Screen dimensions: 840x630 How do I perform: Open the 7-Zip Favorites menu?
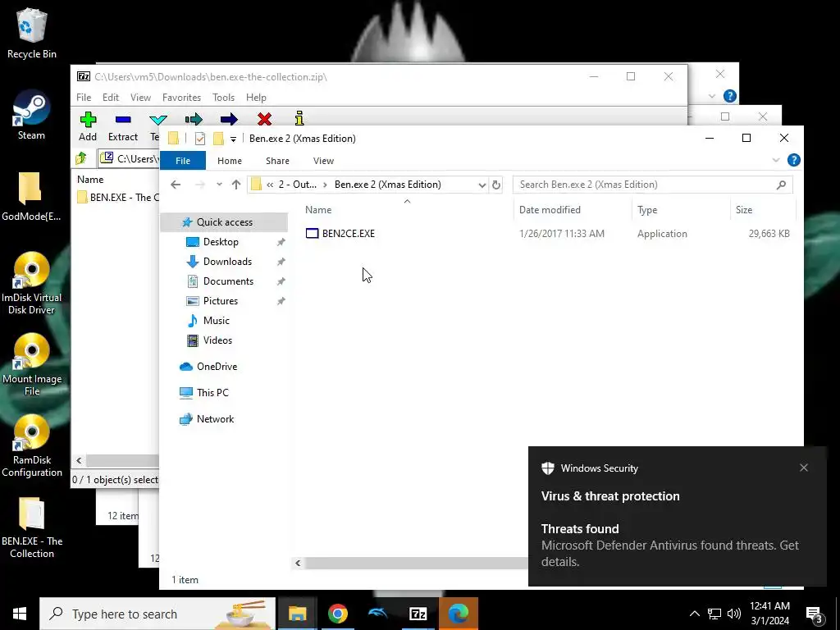[181, 98]
